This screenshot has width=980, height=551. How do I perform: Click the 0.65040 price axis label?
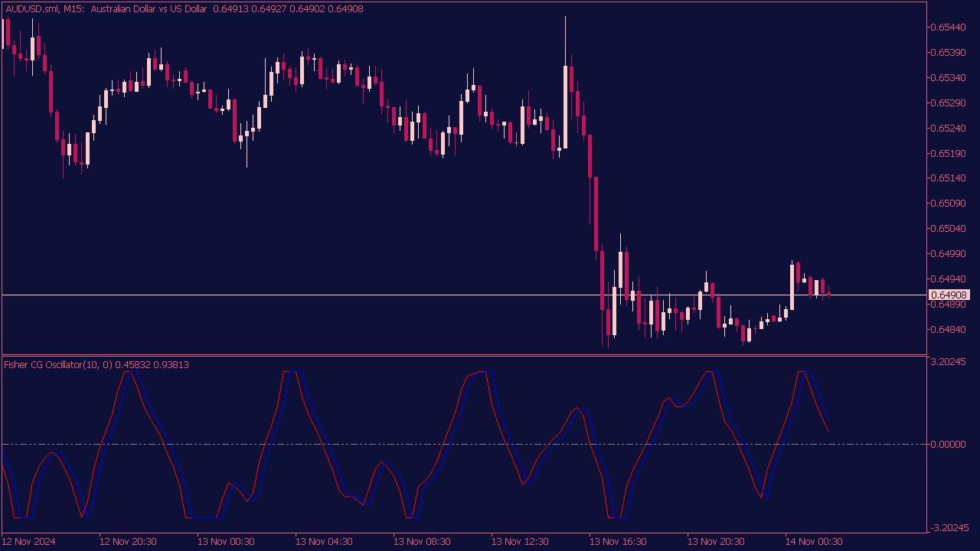(946, 228)
